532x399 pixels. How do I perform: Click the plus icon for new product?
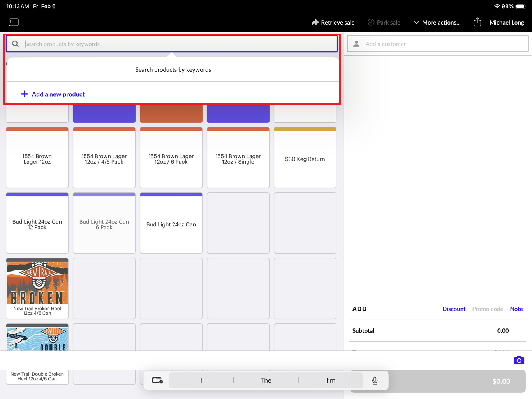pyautogui.click(x=25, y=94)
